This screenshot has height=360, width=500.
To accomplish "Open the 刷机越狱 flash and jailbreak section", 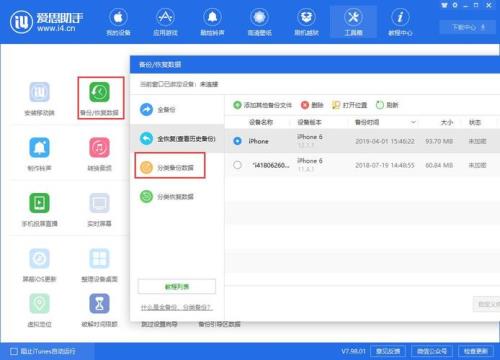I will pyautogui.click(x=306, y=22).
